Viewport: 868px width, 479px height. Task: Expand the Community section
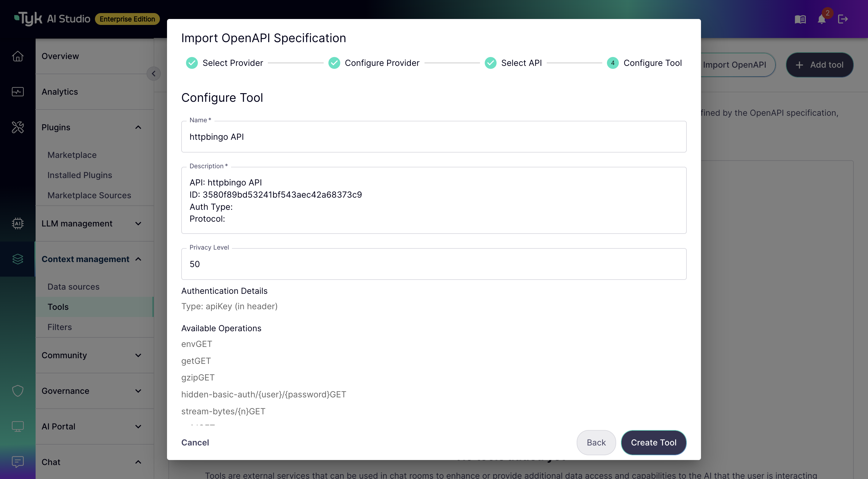pos(138,355)
